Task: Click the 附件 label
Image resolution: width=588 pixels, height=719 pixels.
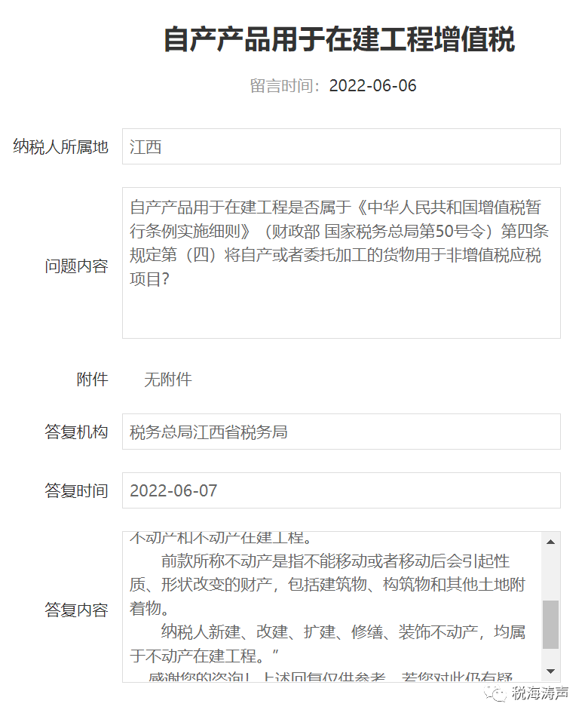Action: tap(92, 379)
